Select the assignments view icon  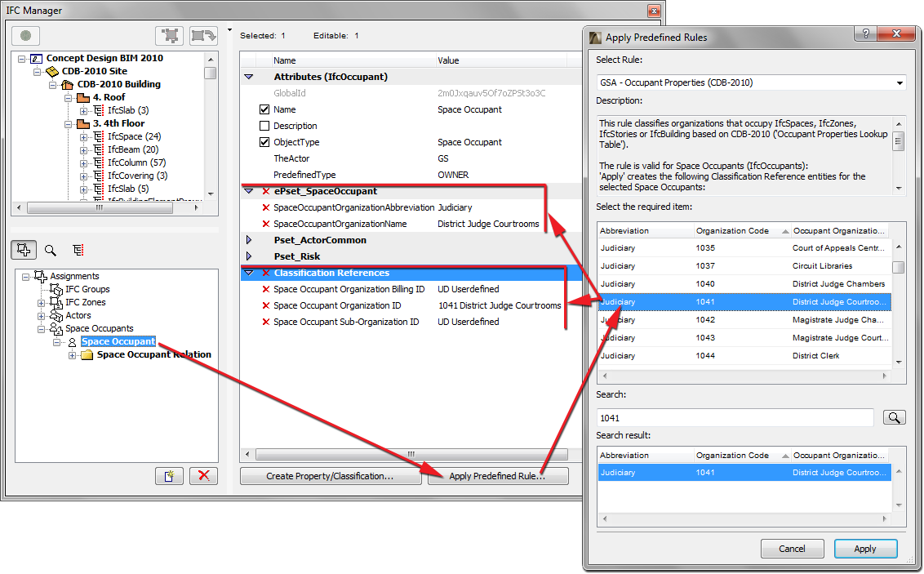click(24, 250)
